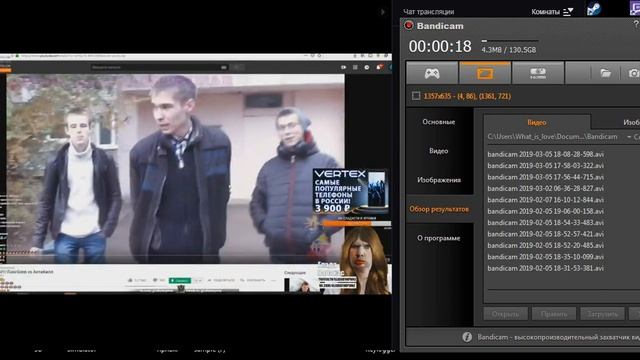Screen dimensions: 640x360
Task: Click the three-dots more button under video
Action: [x=273, y=280]
